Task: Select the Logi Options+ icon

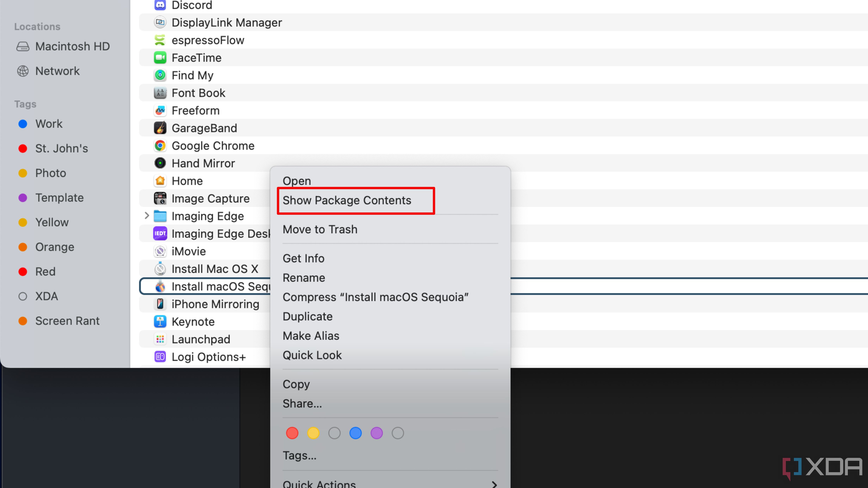Action: coord(160,357)
